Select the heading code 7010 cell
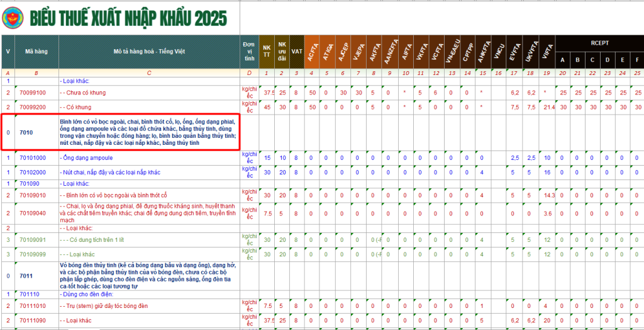The height and width of the screenshot is (330, 644). click(26, 132)
